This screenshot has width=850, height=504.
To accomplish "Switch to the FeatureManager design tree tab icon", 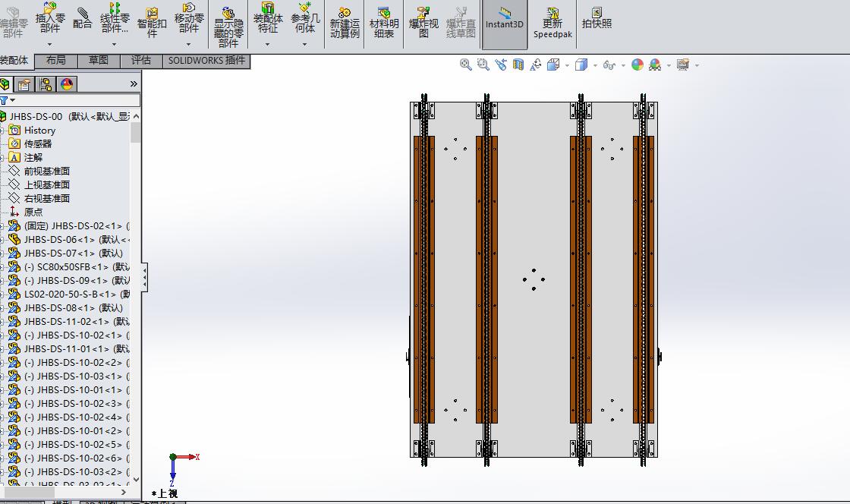I will [x=5, y=84].
